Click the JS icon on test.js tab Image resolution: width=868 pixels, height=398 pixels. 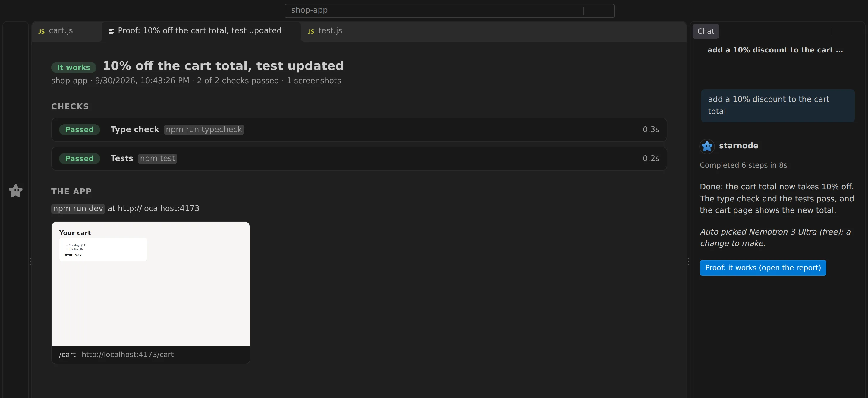[x=311, y=31]
